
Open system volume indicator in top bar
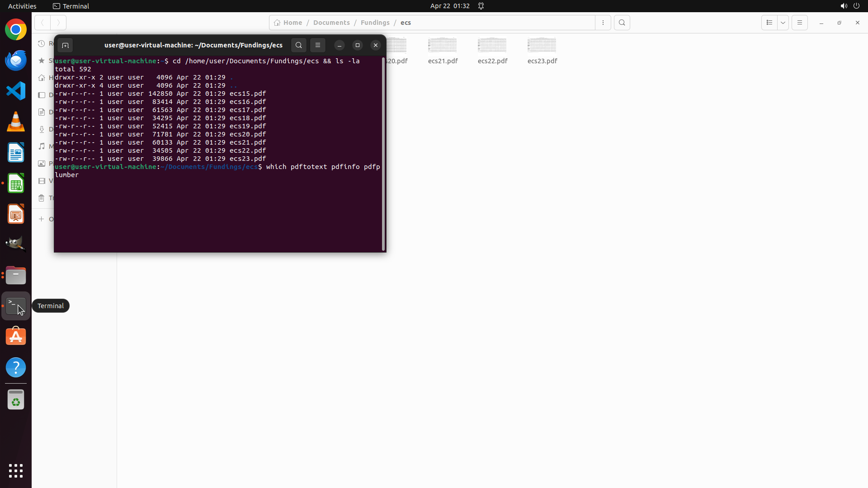coord(844,6)
